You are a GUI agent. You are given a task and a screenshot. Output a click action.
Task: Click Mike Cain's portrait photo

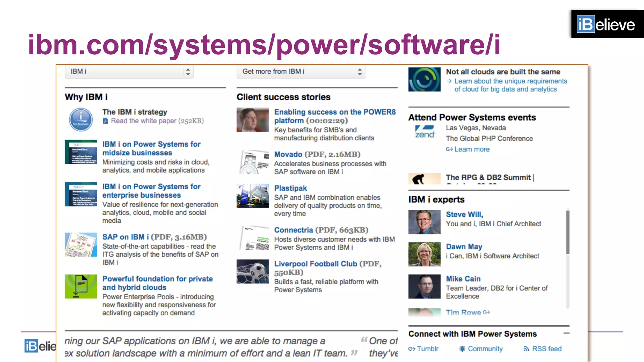[425, 286]
